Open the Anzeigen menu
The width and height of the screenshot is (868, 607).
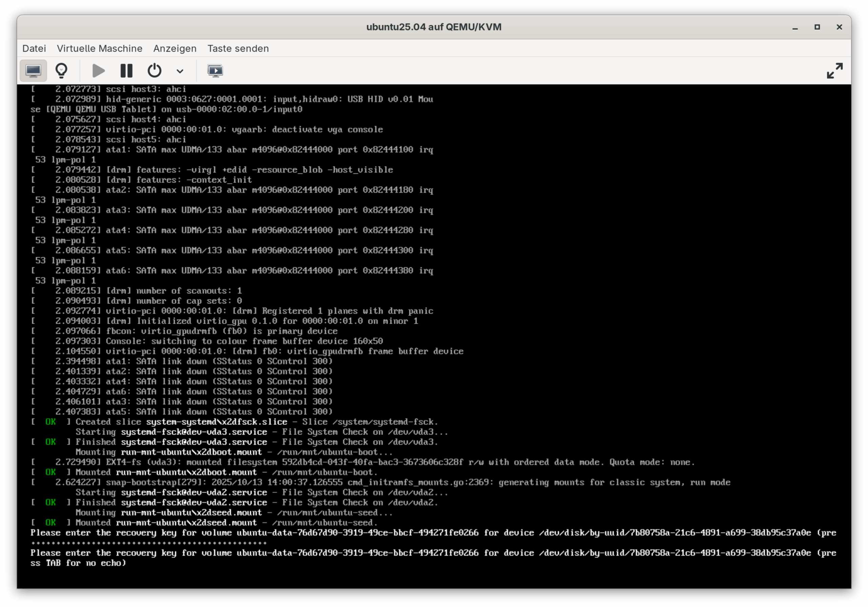(x=175, y=49)
